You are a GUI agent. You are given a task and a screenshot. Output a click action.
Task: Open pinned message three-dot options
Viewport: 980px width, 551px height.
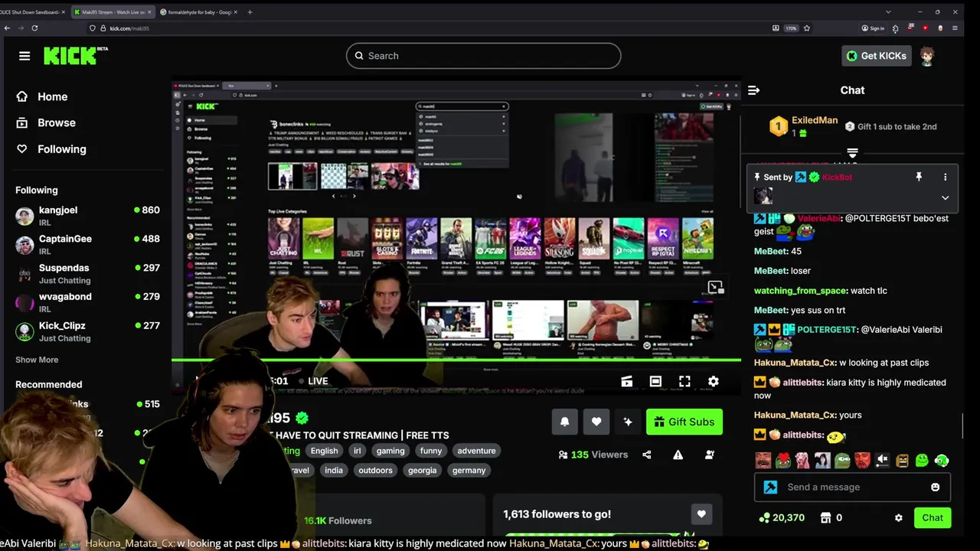pyautogui.click(x=946, y=177)
